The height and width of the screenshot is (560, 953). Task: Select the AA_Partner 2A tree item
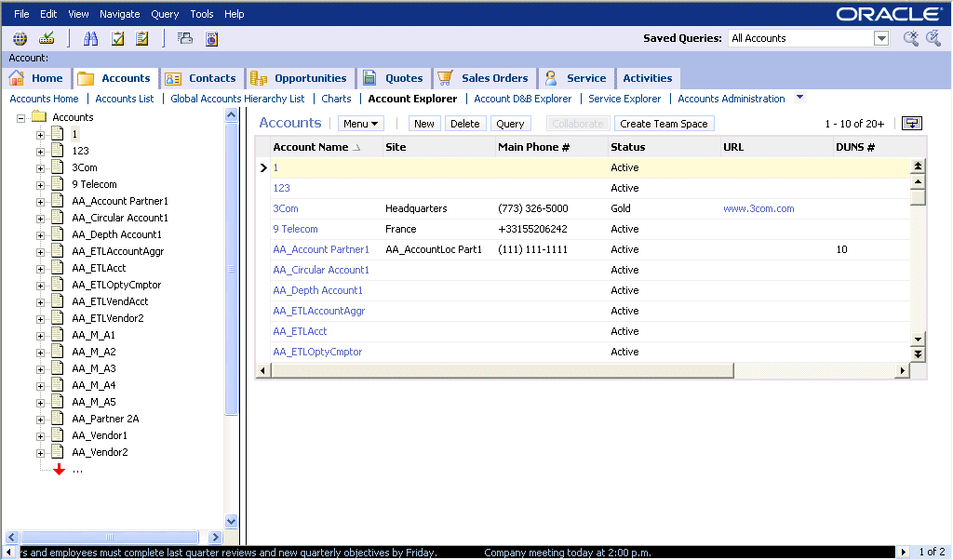point(105,420)
